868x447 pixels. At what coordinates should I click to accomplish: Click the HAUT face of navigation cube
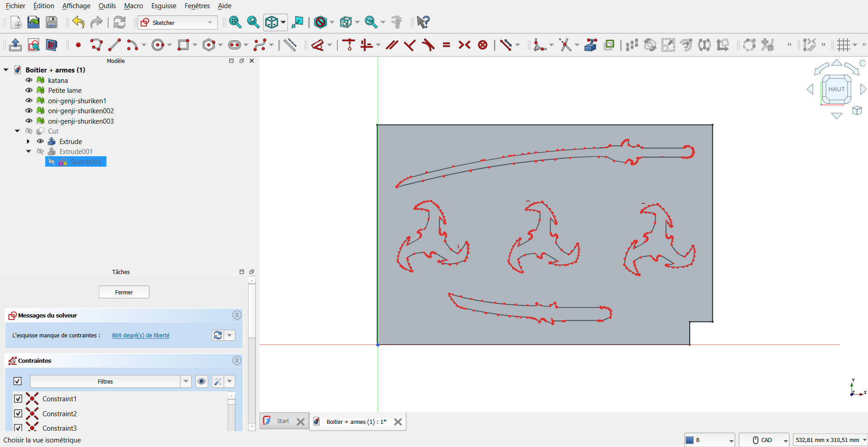pos(836,89)
